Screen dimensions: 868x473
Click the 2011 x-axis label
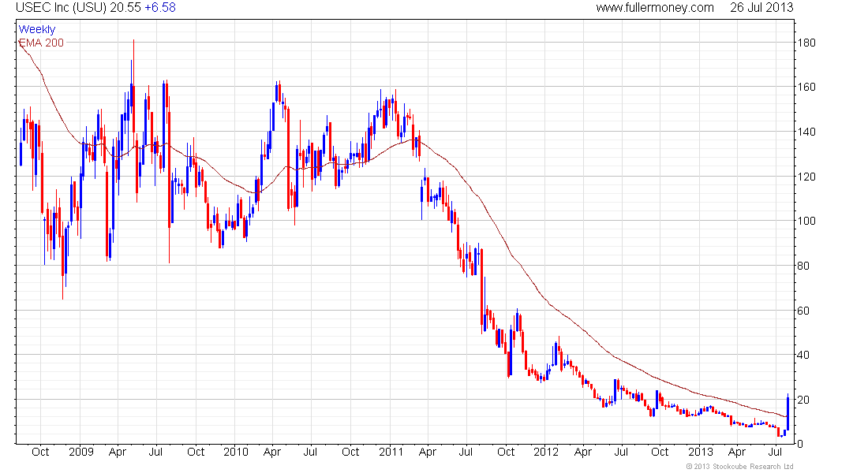click(391, 452)
